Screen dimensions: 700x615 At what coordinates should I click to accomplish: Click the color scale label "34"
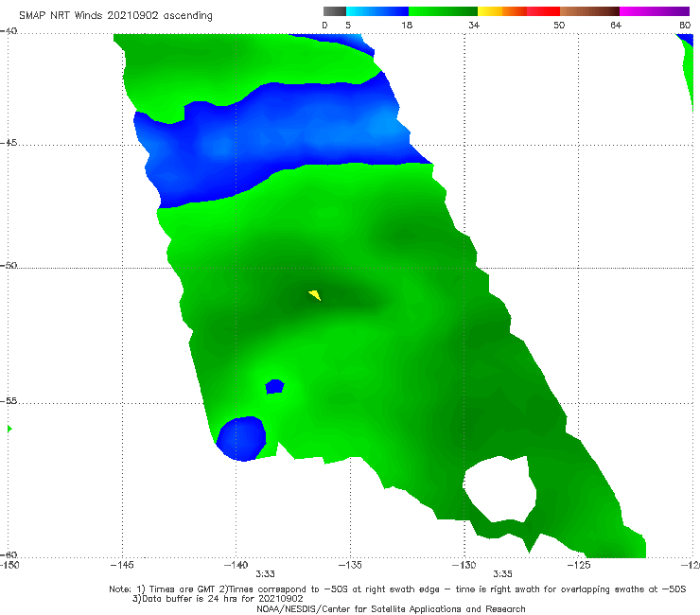pos(474,26)
